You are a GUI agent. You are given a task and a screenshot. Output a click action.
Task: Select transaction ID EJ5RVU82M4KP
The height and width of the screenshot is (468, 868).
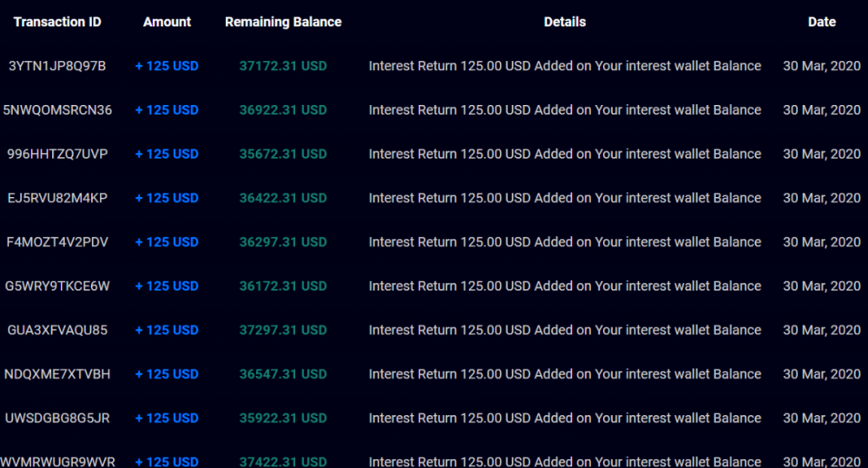point(57,198)
